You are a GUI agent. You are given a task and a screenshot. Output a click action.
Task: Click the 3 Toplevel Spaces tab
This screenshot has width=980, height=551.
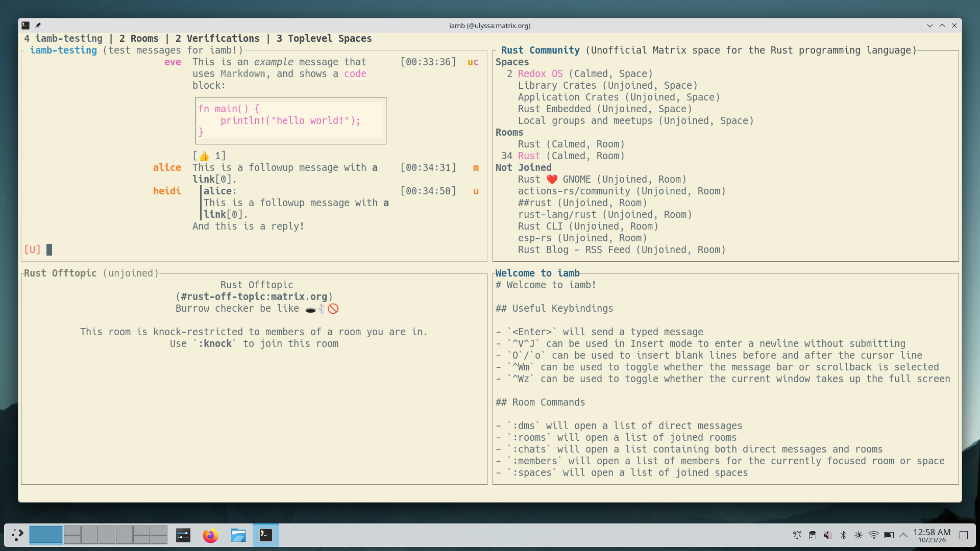point(324,38)
